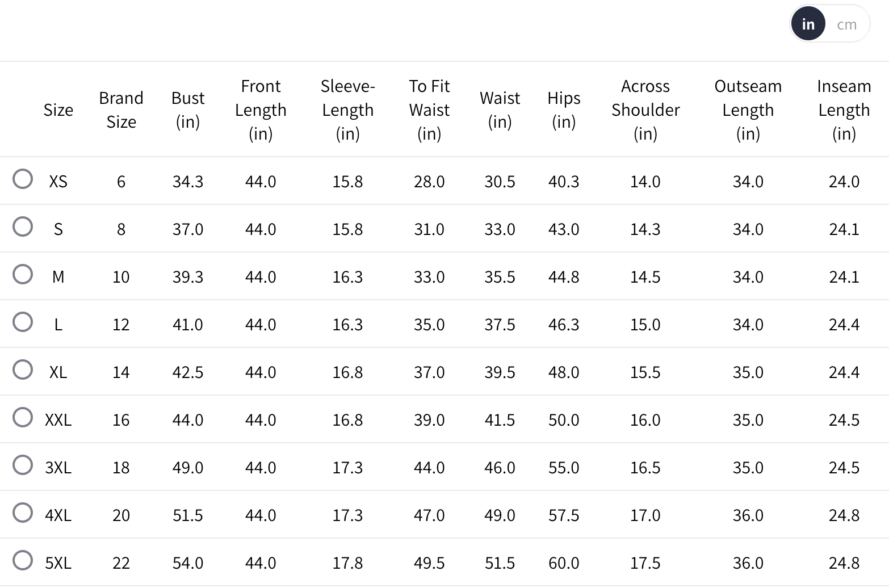Click the Outseam Length column header
This screenshot has width=889, height=588.
(748, 110)
